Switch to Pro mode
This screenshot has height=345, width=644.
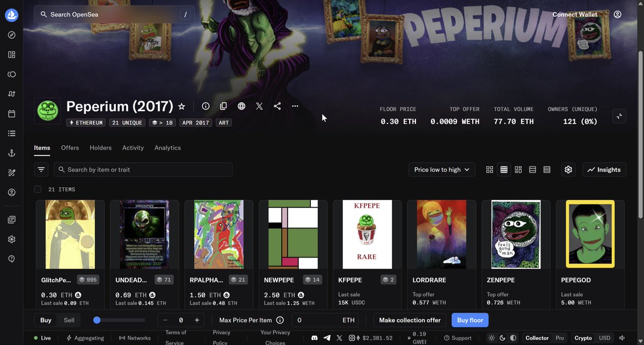point(560,338)
